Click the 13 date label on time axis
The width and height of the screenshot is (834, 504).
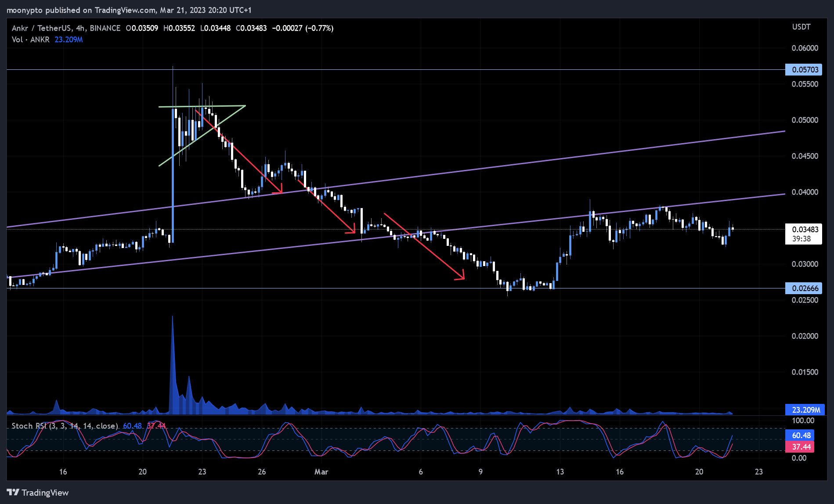(x=560, y=472)
